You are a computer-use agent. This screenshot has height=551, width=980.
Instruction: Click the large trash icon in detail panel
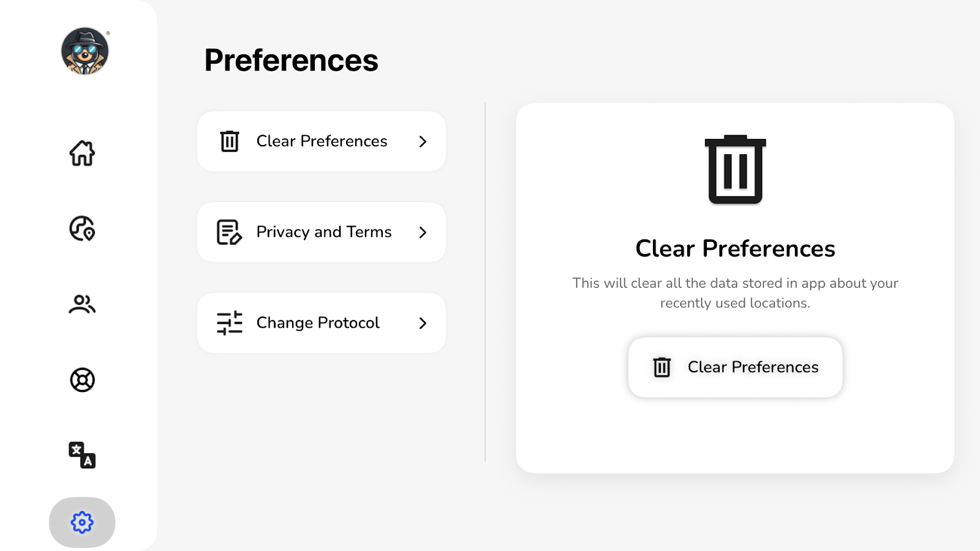coord(735,170)
